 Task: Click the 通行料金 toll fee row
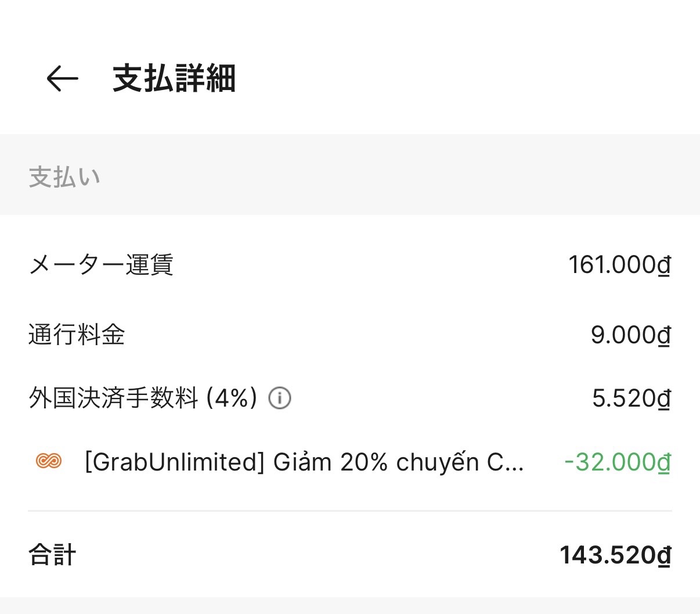coord(76,335)
